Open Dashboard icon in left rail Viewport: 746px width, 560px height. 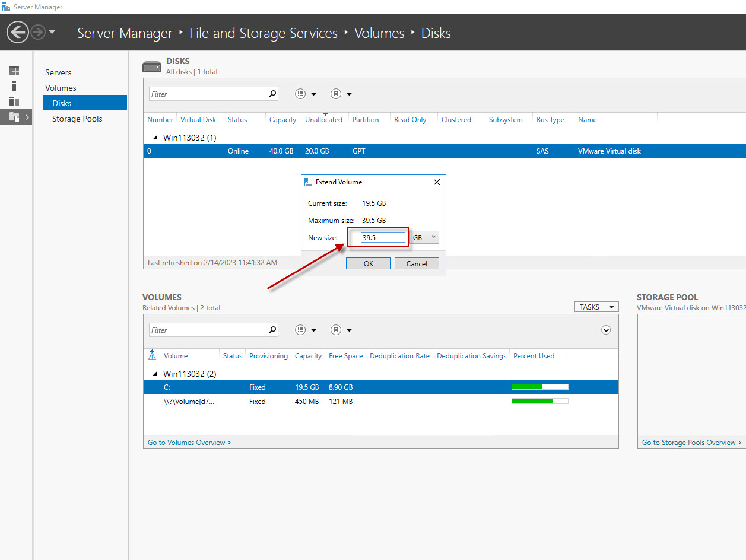(x=14, y=71)
